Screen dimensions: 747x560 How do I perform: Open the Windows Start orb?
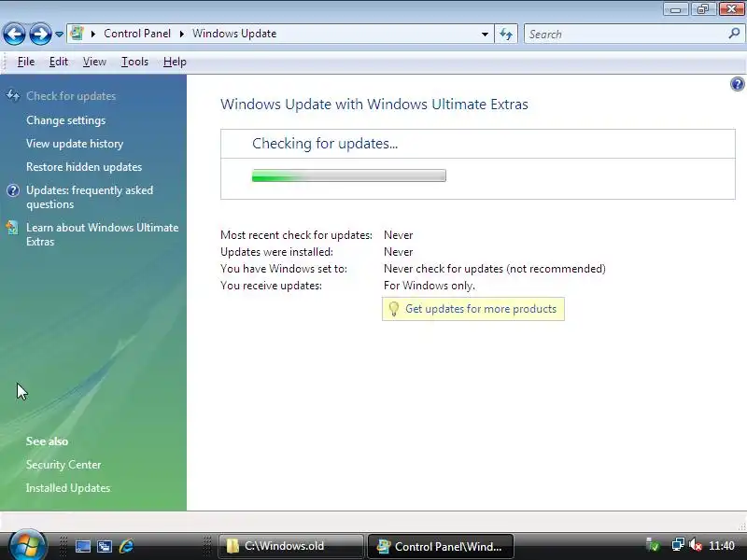coord(28,545)
